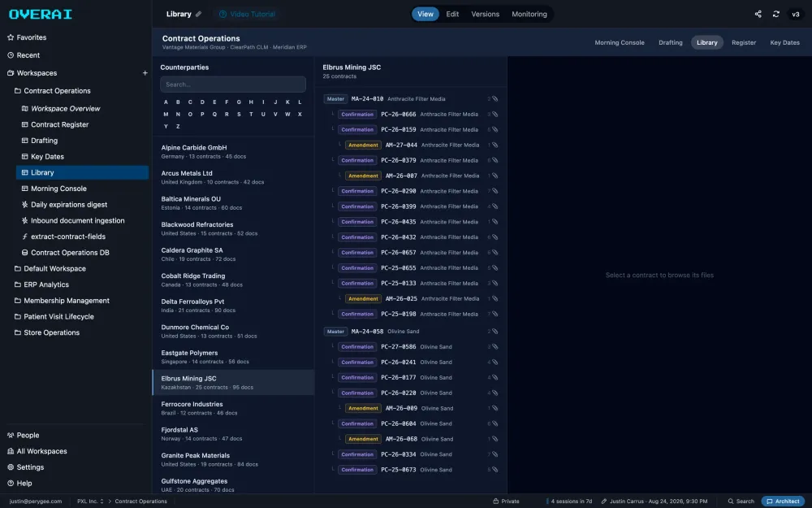This screenshot has width=812, height=508.
Task: Open the Versions tab
Action: [x=486, y=14]
